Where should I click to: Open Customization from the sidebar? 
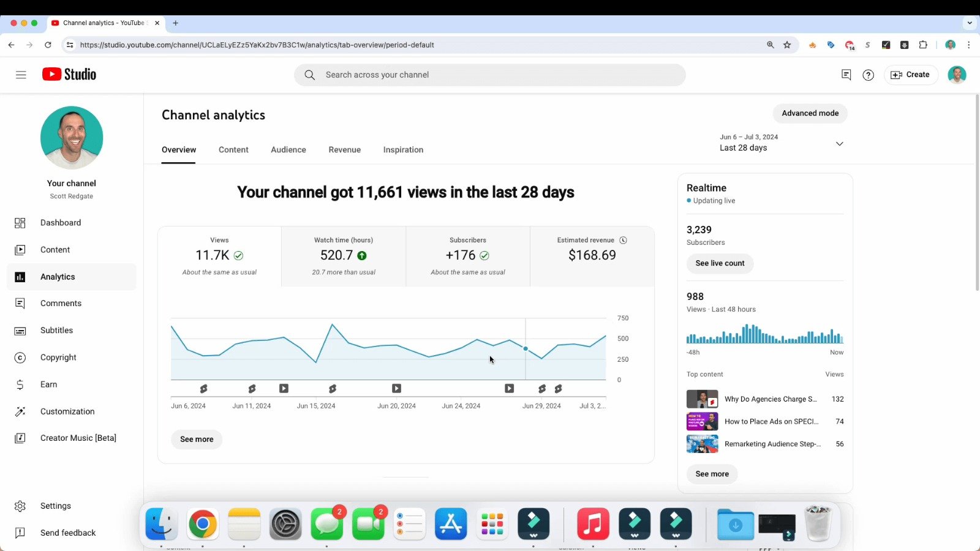(x=67, y=411)
